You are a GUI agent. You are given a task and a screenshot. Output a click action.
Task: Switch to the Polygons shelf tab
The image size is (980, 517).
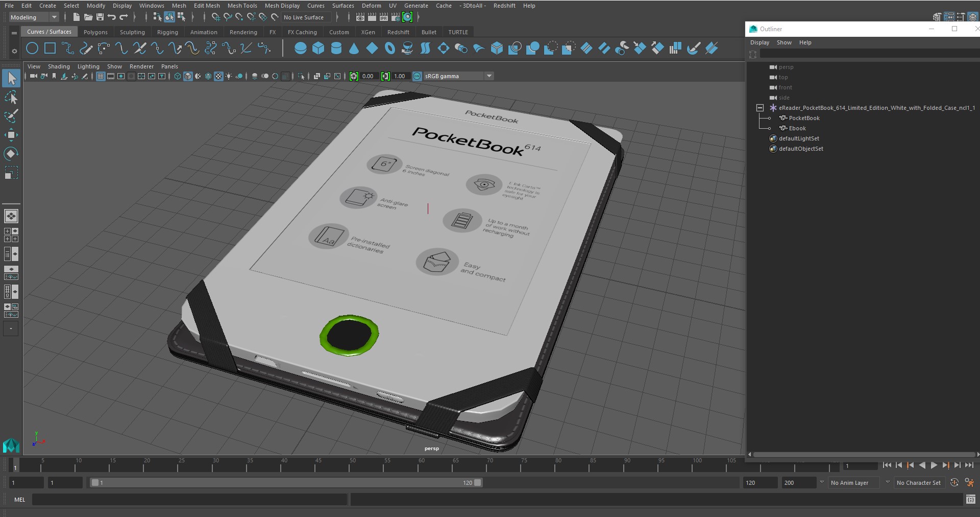tap(95, 32)
